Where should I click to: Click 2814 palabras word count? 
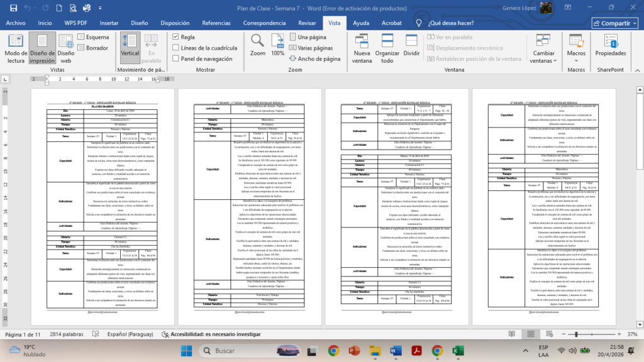point(67,334)
